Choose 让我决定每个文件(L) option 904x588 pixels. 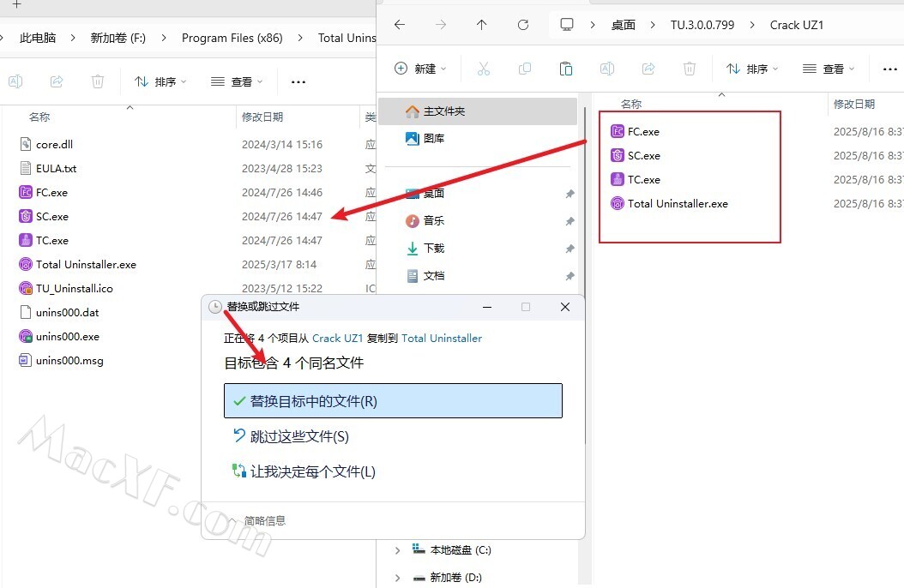coord(304,471)
